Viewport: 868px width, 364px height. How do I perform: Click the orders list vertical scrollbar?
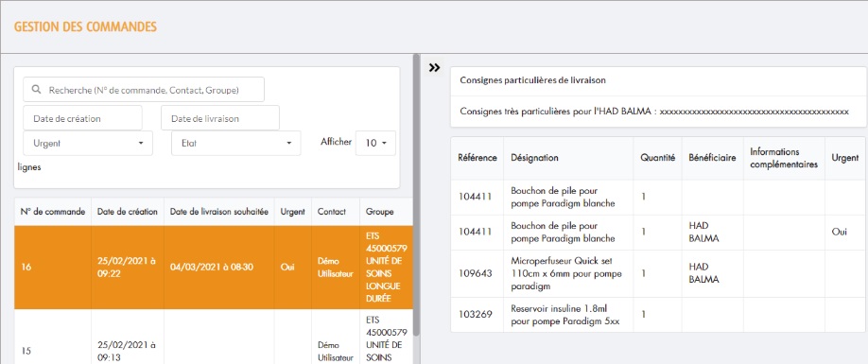(416, 194)
